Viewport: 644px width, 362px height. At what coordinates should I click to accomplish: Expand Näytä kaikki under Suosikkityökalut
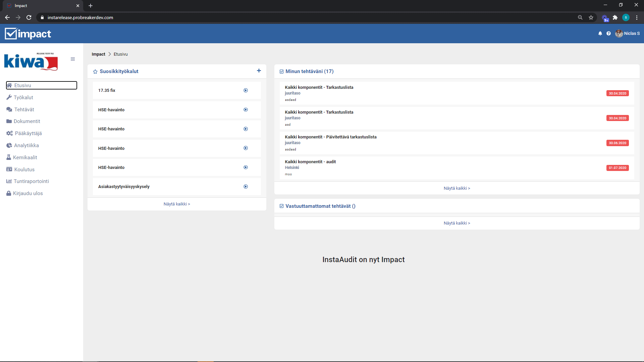pyautogui.click(x=177, y=204)
